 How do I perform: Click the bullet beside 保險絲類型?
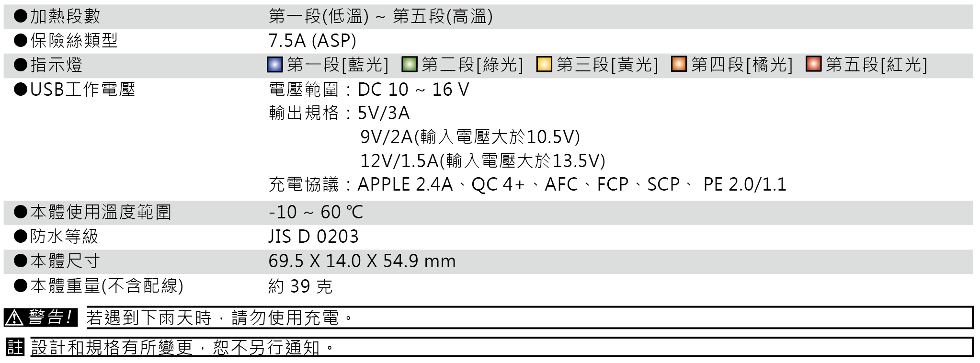click(20, 40)
